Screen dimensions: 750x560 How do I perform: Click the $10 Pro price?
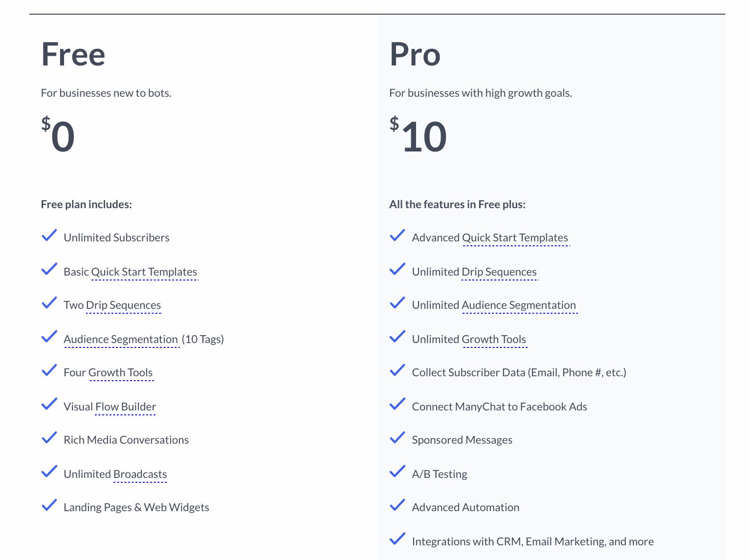[419, 135]
